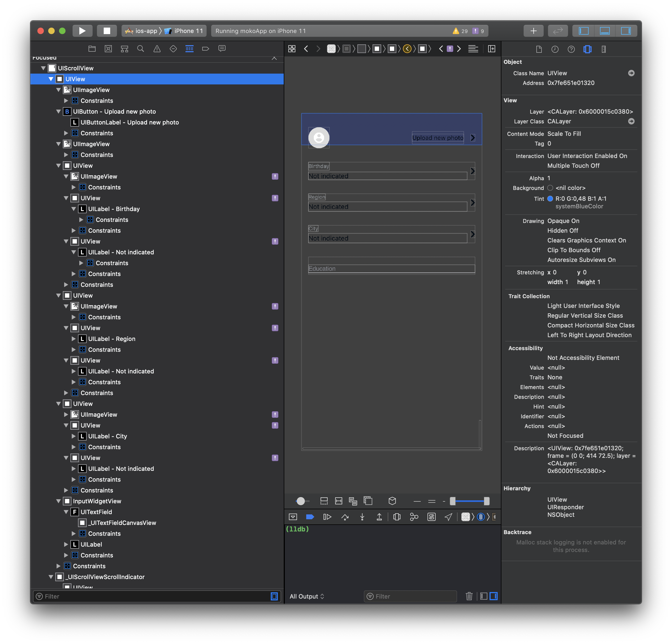Viewport: 672px width, 644px height.
Task: Toggle the blue Deactivate Breakpoints flag
Action: [310, 517]
